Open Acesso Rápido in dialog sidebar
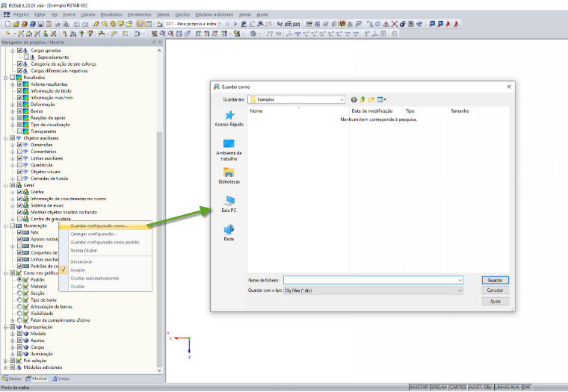Image resolution: width=568 pixels, height=392 pixels. pyautogui.click(x=229, y=119)
